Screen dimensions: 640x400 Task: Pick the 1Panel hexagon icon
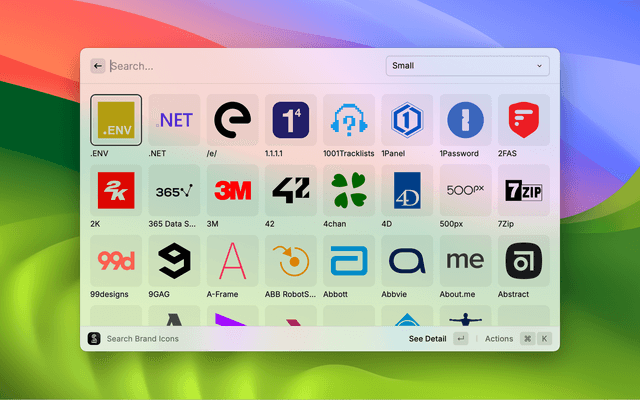point(407,120)
